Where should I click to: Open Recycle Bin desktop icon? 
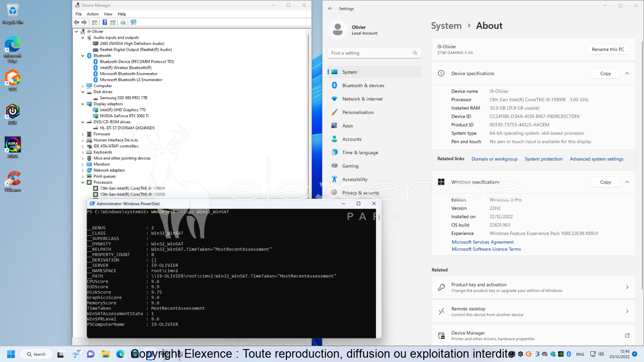13,14
